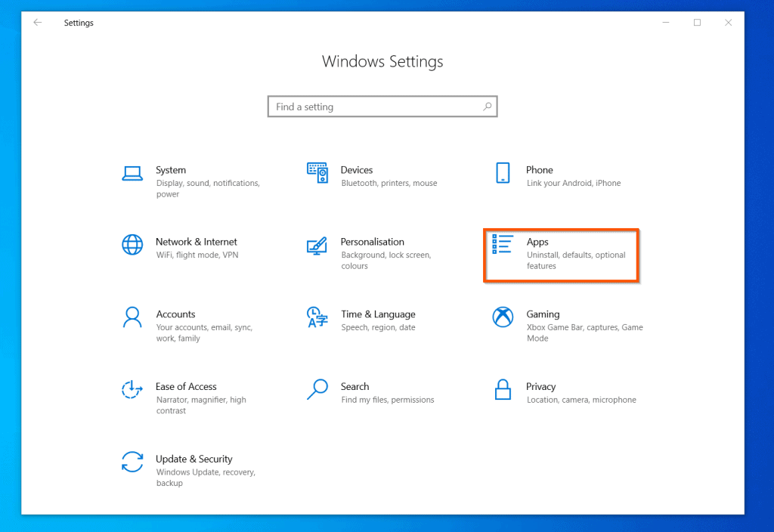Image resolution: width=774 pixels, height=532 pixels.
Task: Click the Time & Language icon
Action: point(317,317)
